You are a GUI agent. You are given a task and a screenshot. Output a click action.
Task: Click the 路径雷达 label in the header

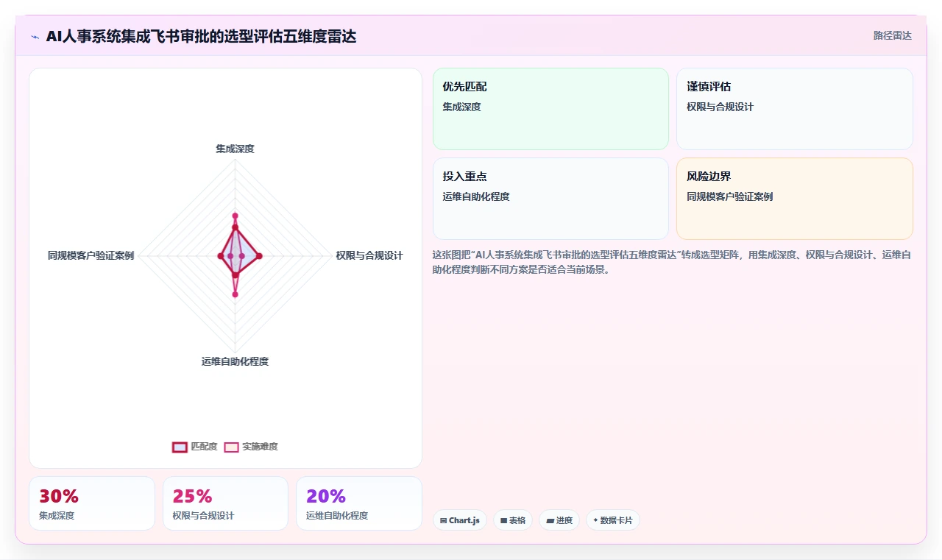click(x=892, y=35)
